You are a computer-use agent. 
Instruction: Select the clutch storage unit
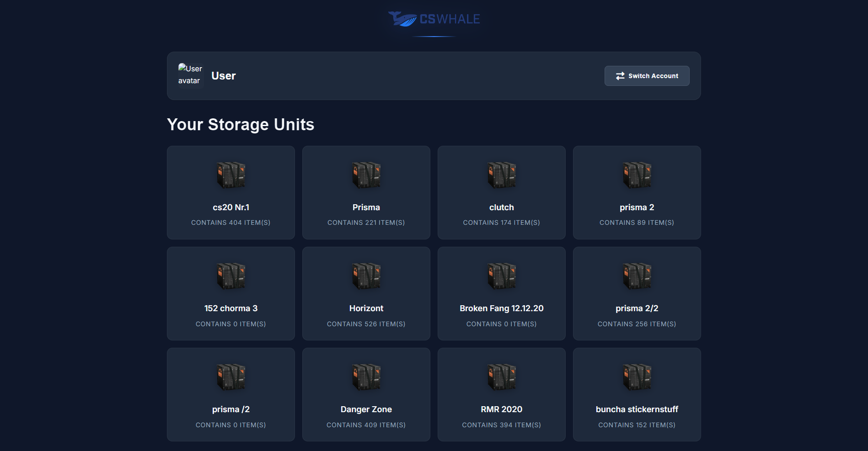[x=501, y=192]
